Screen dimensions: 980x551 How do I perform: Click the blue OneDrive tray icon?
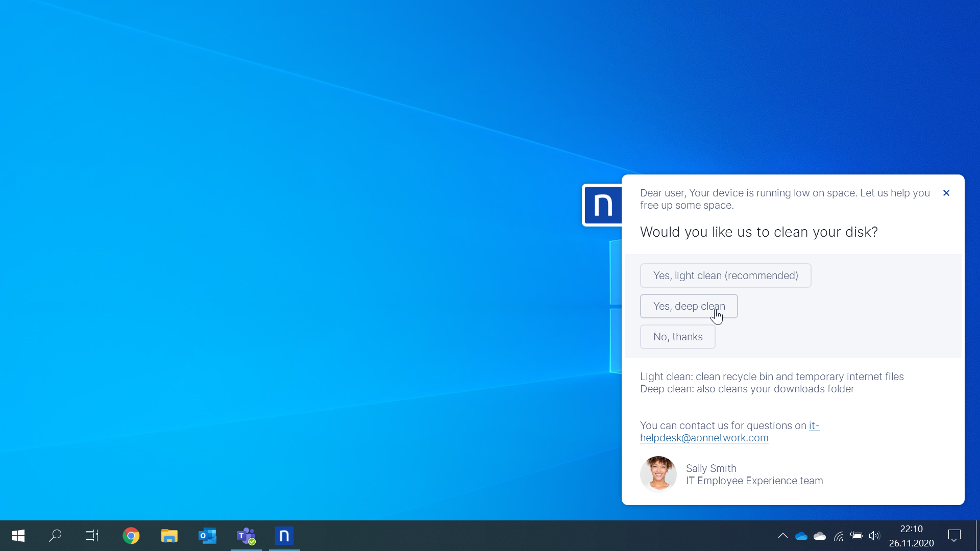point(801,536)
